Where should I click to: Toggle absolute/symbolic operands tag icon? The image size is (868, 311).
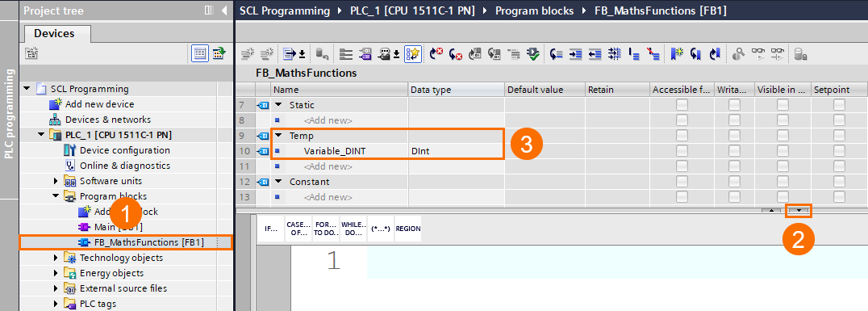pyautogui.click(x=365, y=54)
